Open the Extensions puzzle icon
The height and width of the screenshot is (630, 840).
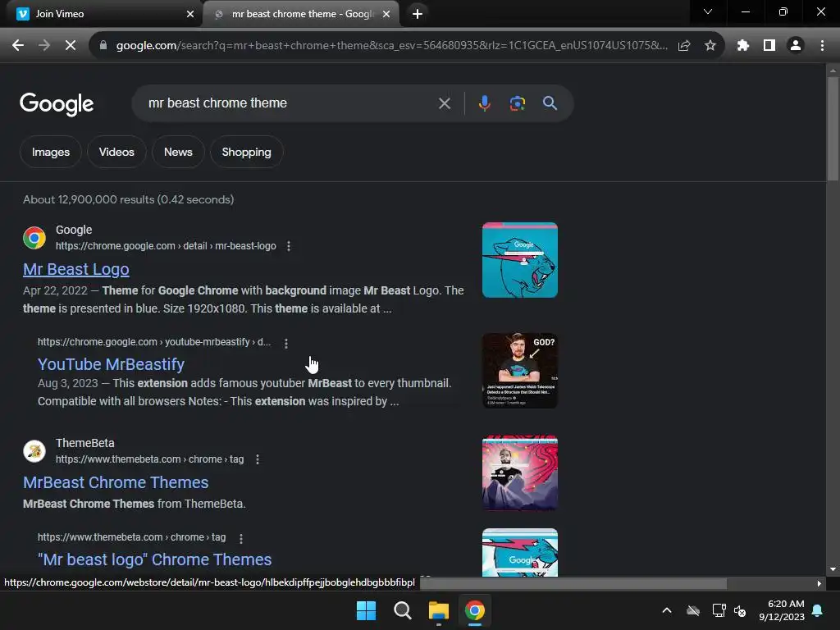point(742,46)
